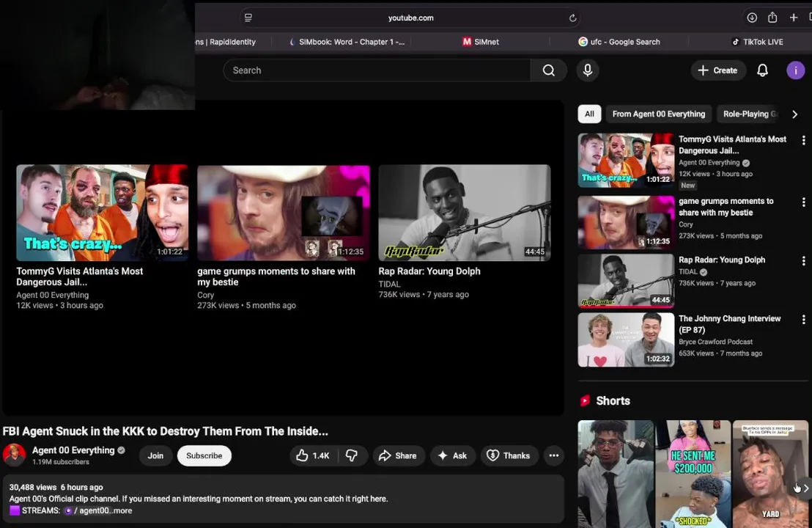Screen dimensions: 812x528
Task: Subscribe to Agent 00 Everything
Action: coord(204,455)
